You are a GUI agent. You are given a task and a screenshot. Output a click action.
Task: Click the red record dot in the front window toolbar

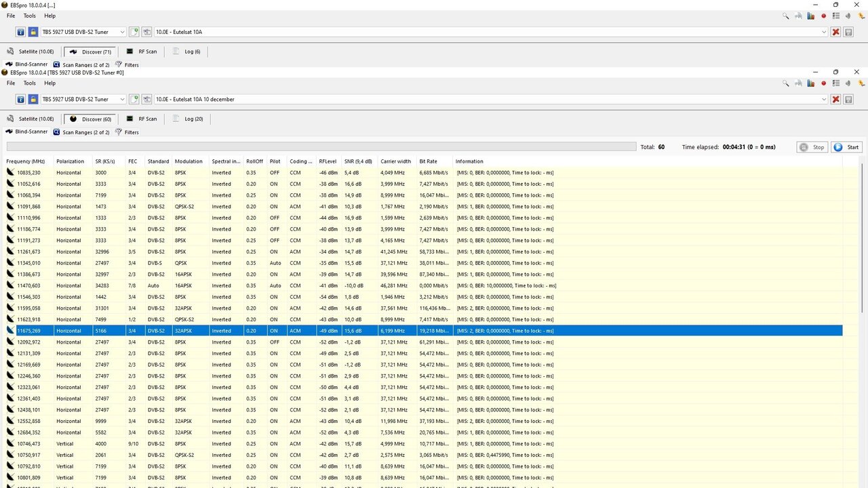point(823,83)
